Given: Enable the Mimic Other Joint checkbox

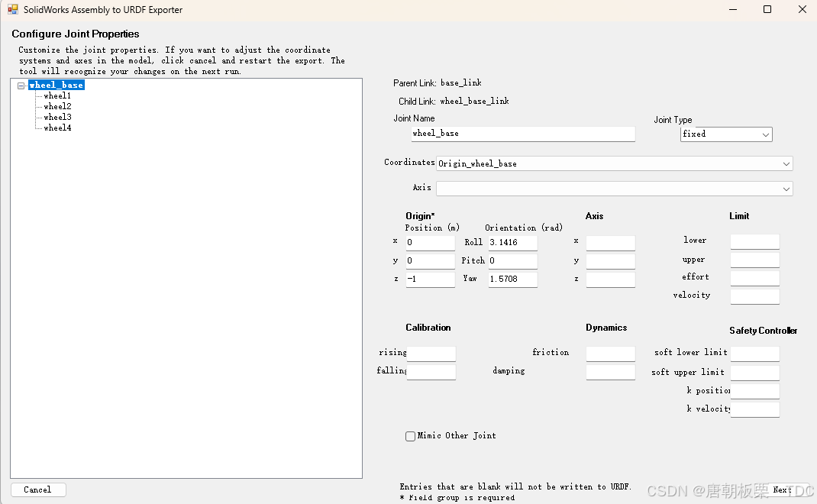Looking at the screenshot, I should (410, 436).
